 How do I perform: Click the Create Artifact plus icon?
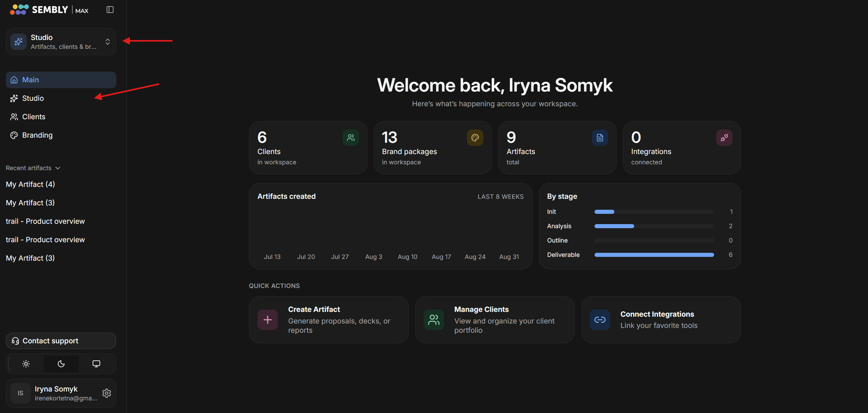(268, 320)
